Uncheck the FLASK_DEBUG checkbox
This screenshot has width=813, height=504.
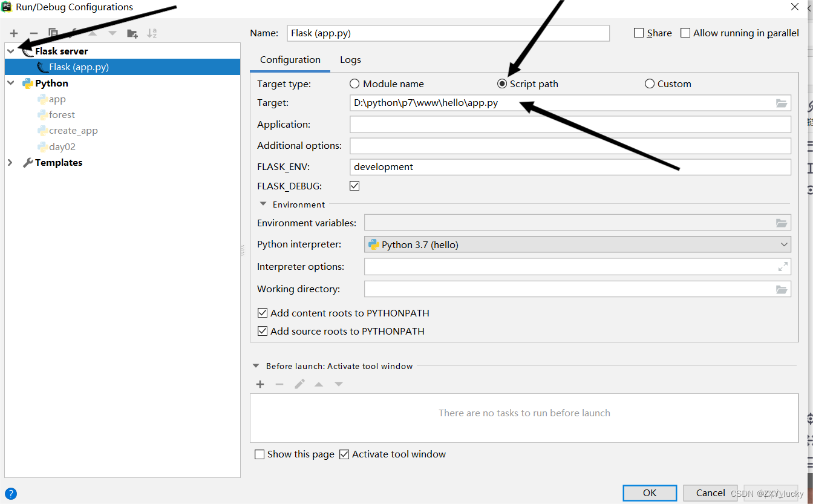354,186
